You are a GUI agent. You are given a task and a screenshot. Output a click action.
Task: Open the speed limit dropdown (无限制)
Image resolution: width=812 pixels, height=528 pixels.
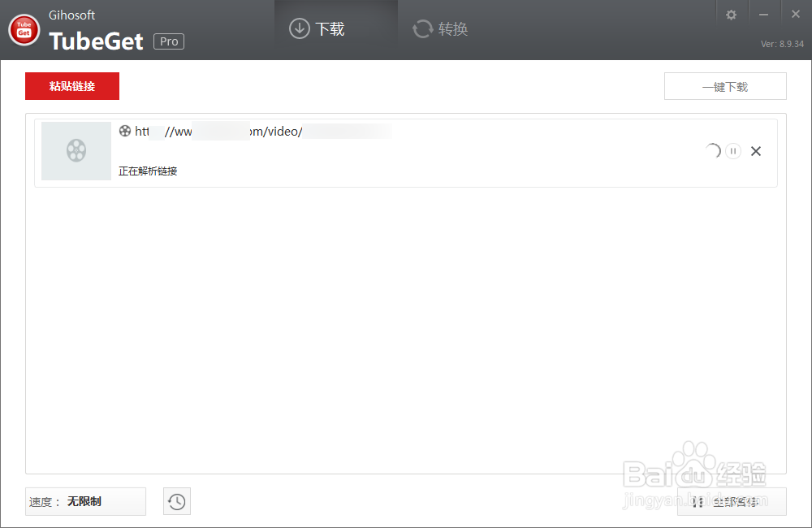point(85,501)
